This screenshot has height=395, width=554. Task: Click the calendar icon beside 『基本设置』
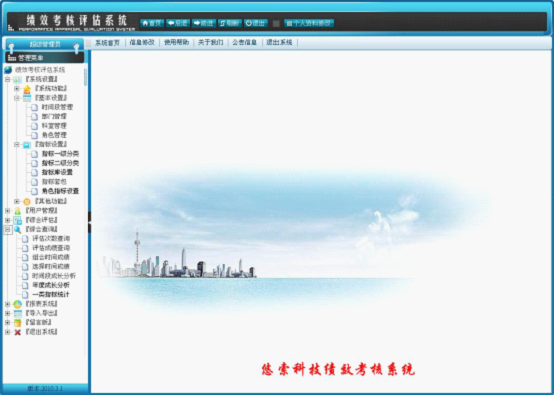pos(27,98)
